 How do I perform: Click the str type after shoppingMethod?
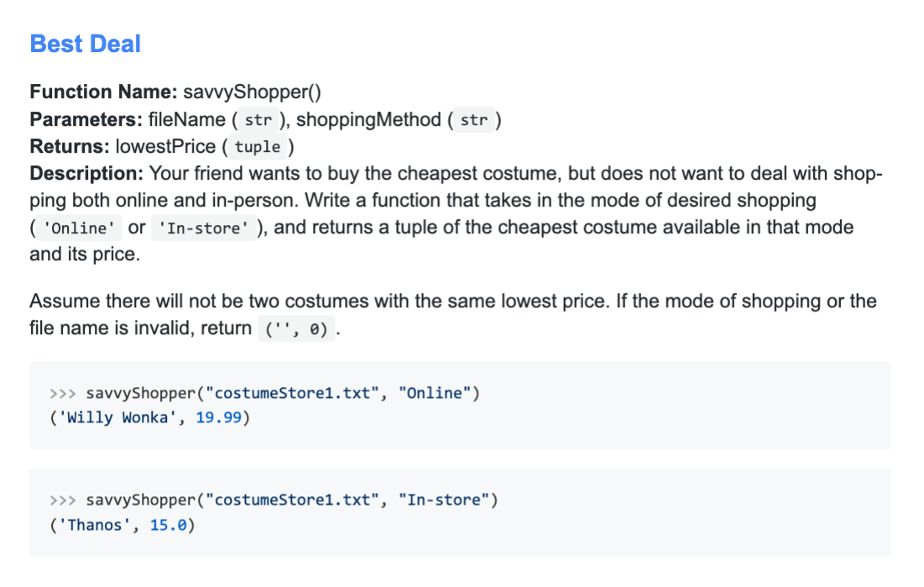[x=474, y=120]
